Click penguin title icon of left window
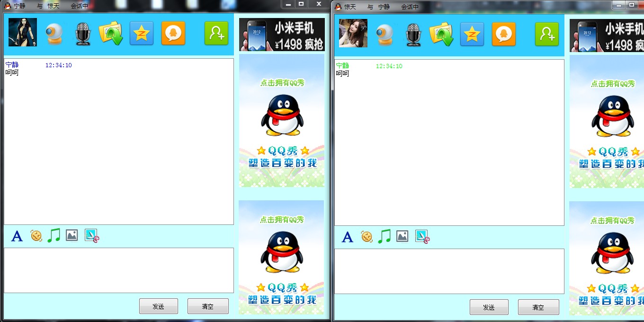The width and height of the screenshot is (644, 322). click(8, 6)
